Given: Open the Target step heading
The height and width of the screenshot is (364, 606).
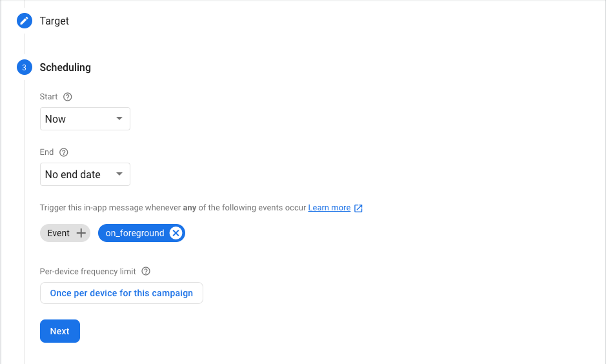Looking at the screenshot, I should 54,21.
